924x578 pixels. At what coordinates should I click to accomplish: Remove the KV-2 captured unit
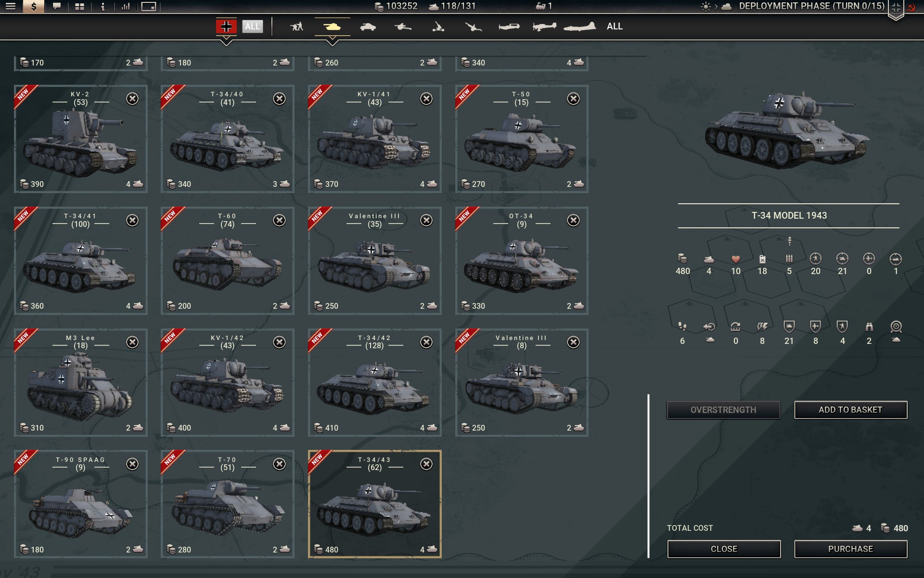click(132, 99)
